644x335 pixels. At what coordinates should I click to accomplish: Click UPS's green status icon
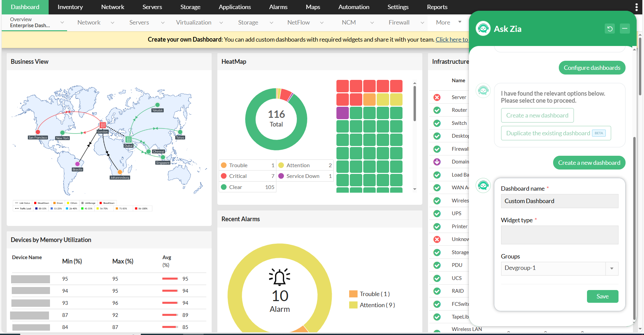[437, 213]
